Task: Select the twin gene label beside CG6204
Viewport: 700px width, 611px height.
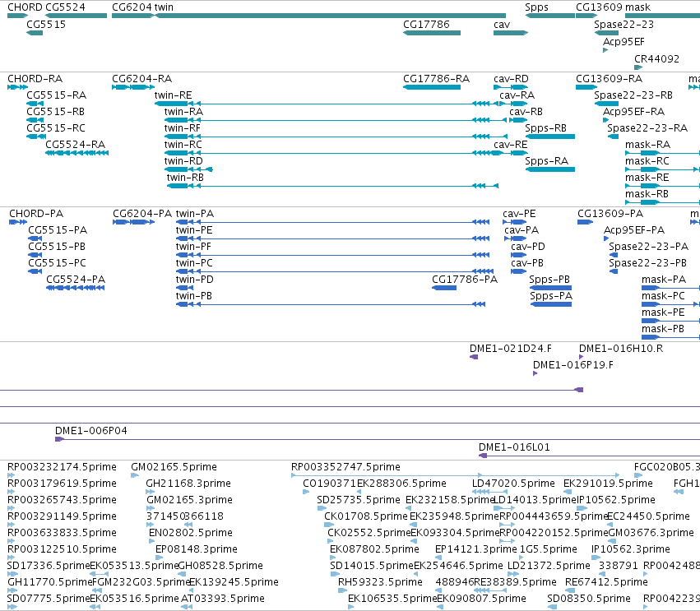Action: [x=164, y=7]
